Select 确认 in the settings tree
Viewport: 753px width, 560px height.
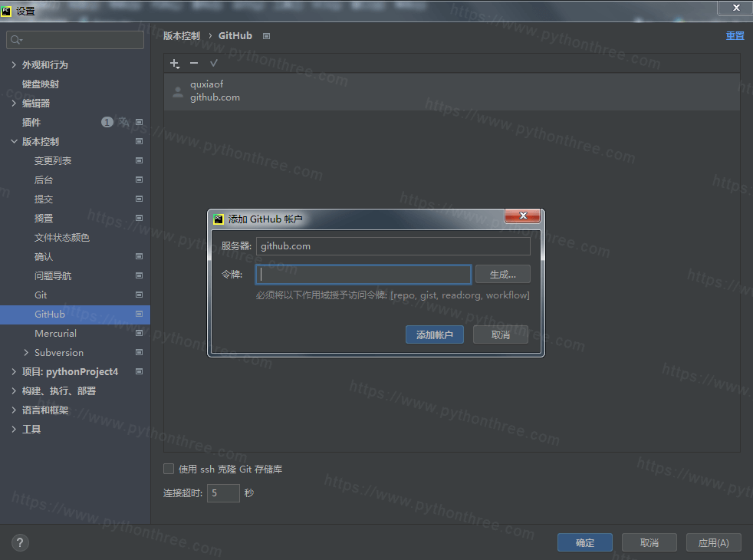[44, 257]
